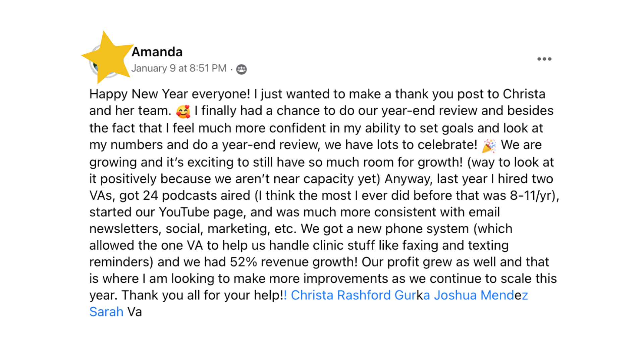Open tagged profile Joshua Mendez

tap(481, 295)
